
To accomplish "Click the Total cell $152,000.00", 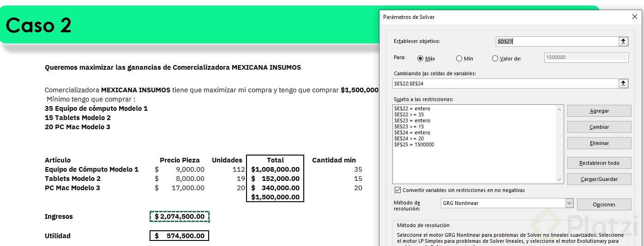I will click(275, 179).
